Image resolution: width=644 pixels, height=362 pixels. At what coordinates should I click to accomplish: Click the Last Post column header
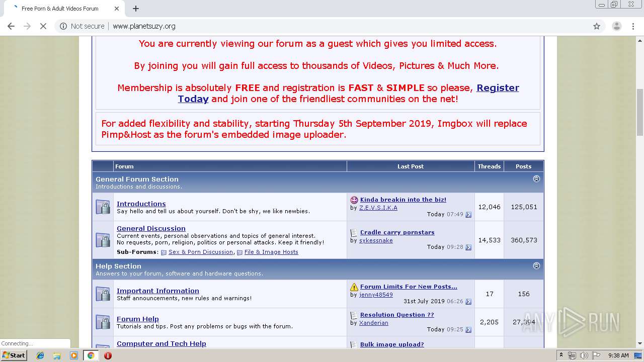tap(411, 166)
